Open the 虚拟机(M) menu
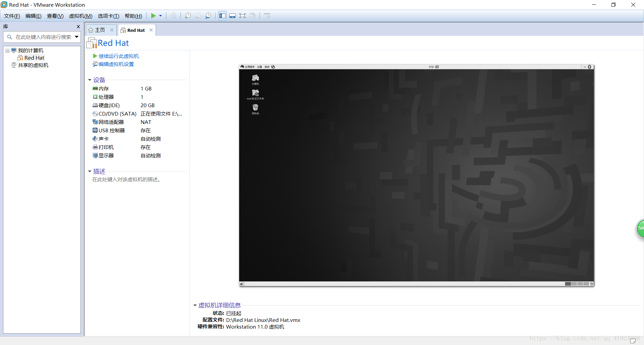The width and height of the screenshot is (644, 345). [80, 16]
